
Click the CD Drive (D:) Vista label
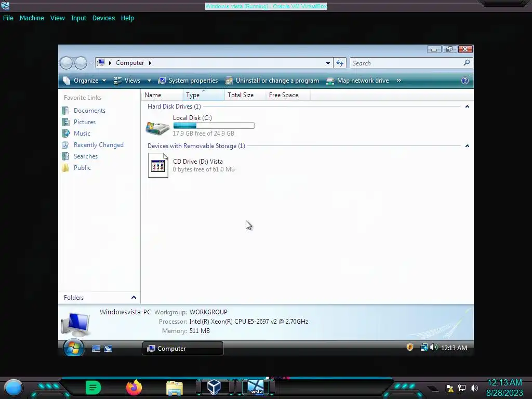tap(198, 162)
